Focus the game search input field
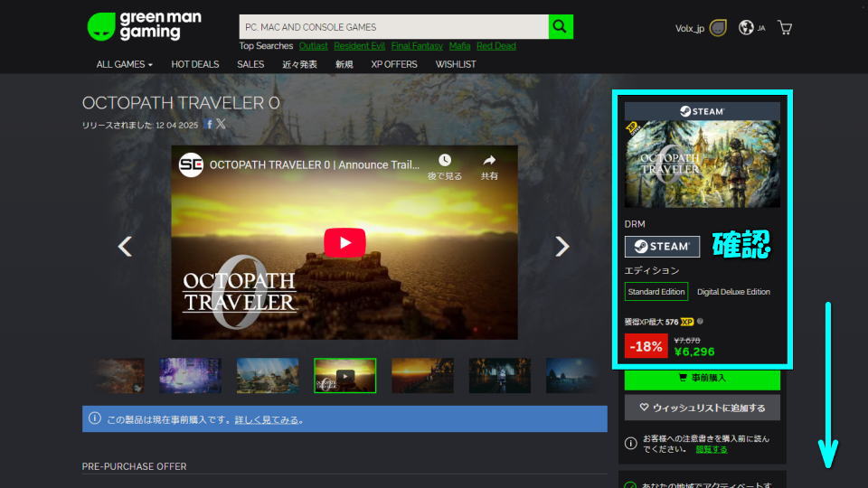 pos(393,26)
